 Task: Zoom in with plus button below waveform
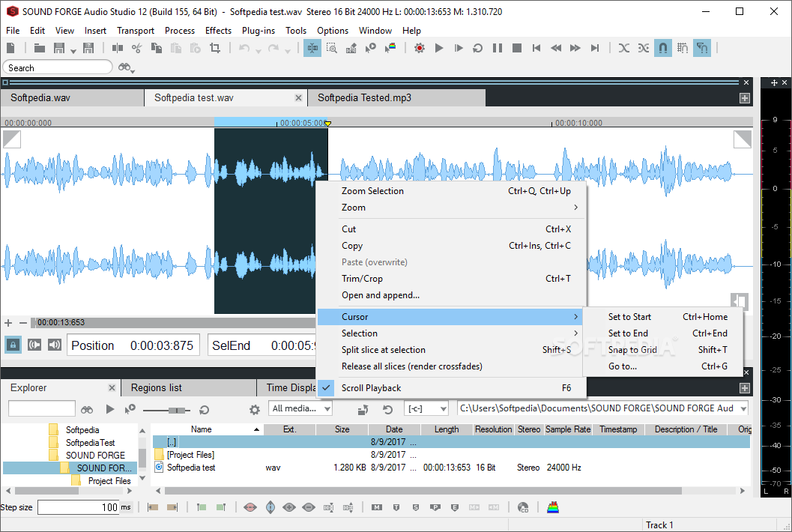click(8, 323)
